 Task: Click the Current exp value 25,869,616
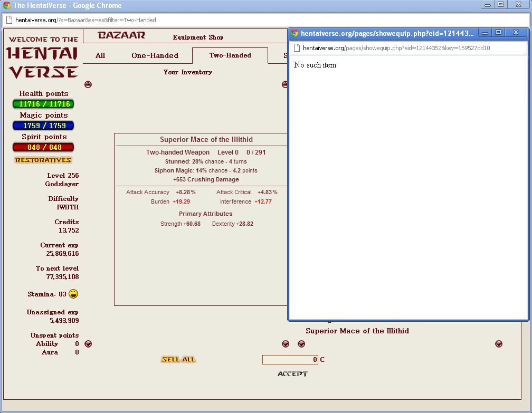62,254
